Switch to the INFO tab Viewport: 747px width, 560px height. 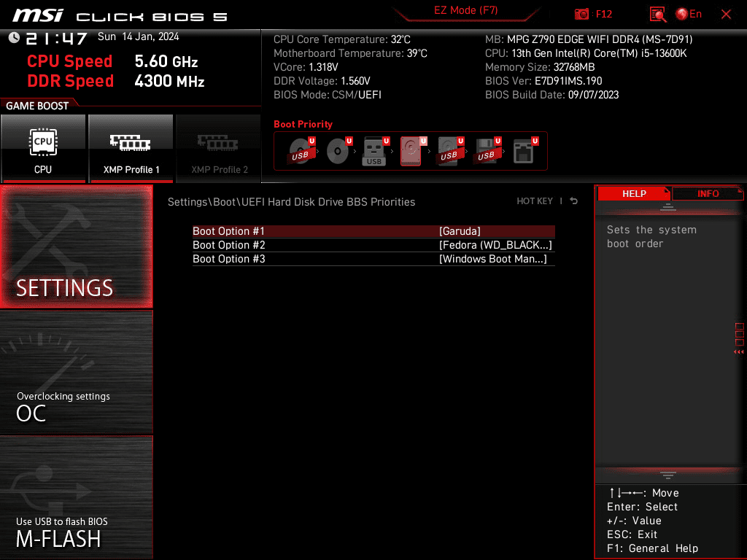pyautogui.click(x=708, y=193)
